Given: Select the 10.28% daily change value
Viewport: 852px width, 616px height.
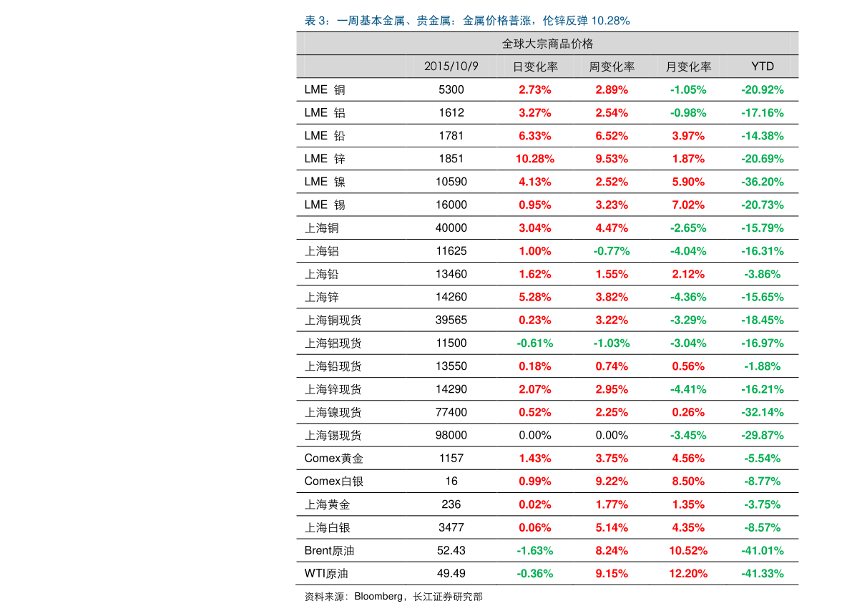Looking at the screenshot, I should 535,159.
